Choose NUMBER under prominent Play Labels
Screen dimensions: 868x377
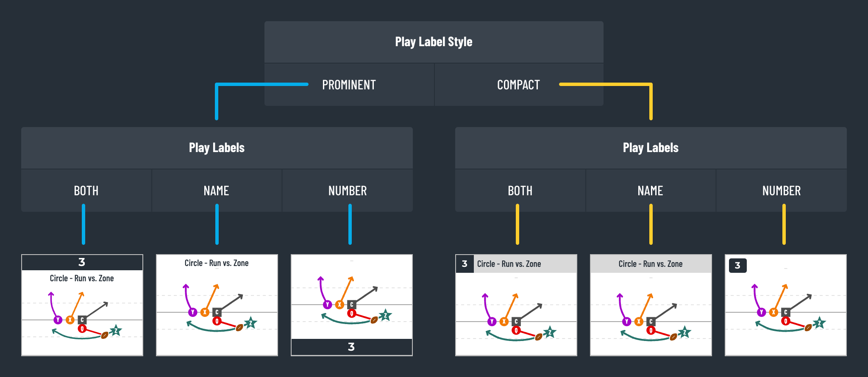tap(348, 191)
